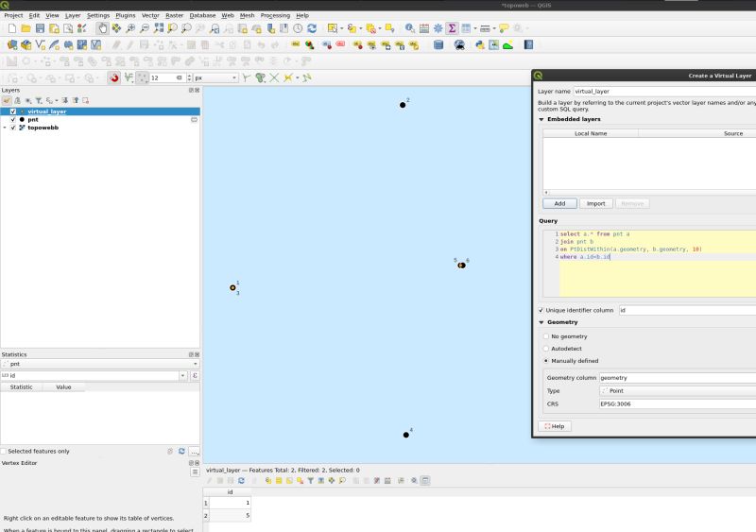Click the Import button

[596, 203]
